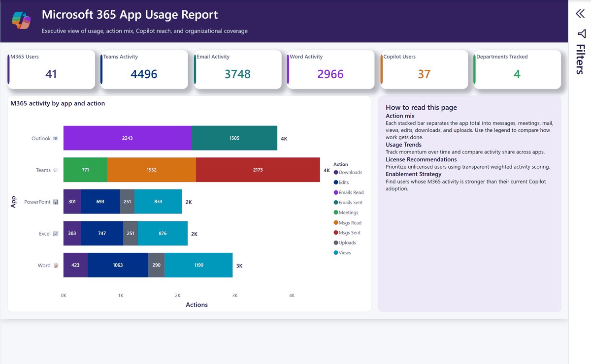Click the 'Usage Trends' heading

point(404,145)
